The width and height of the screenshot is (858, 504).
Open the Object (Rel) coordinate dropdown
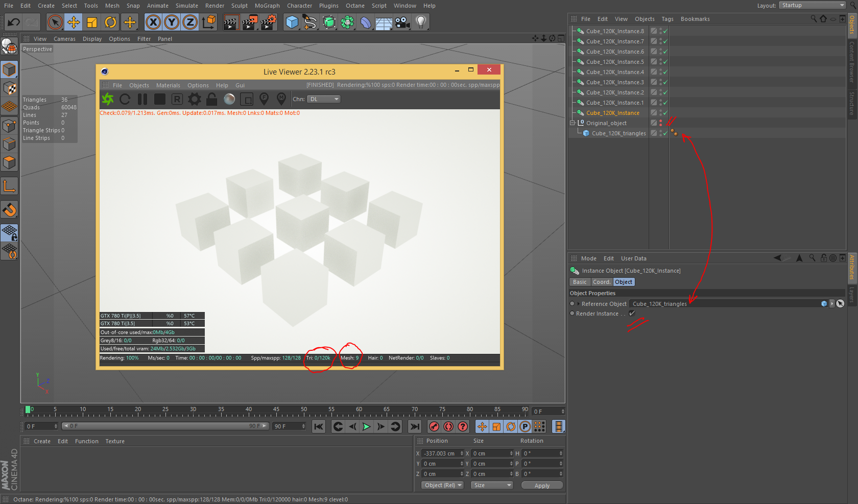coord(442,485)
